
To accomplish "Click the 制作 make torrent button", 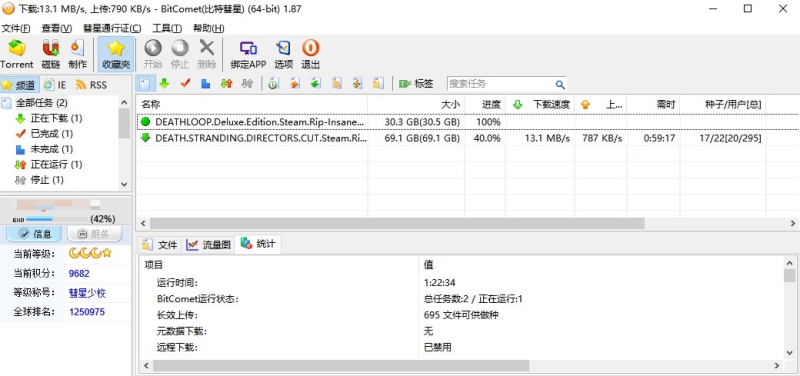I will pos(77,55).
